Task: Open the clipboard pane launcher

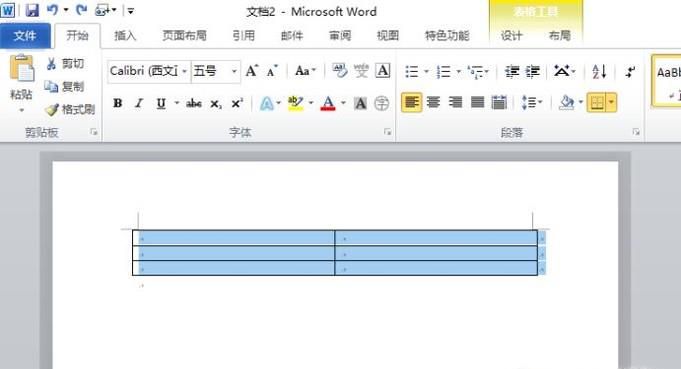Action: 93,132
